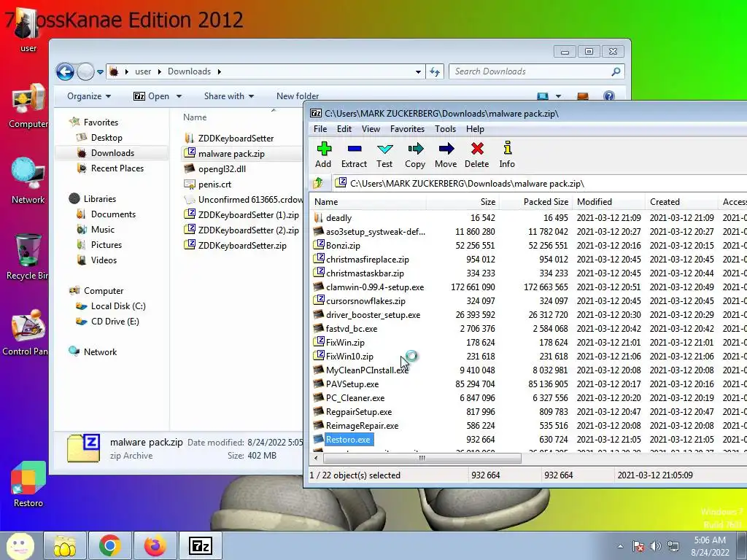Select Local Disk (C:) in navigation pane
This screenshot has width=747, height=560.
[118, 306]
